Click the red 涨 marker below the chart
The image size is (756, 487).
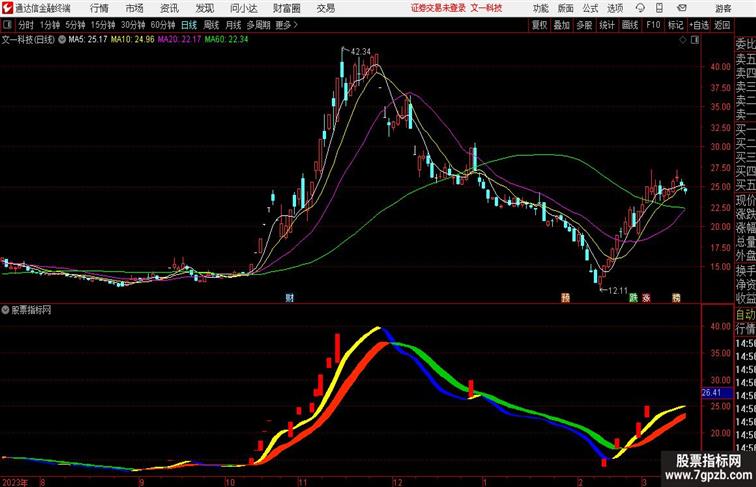[646, 298]
